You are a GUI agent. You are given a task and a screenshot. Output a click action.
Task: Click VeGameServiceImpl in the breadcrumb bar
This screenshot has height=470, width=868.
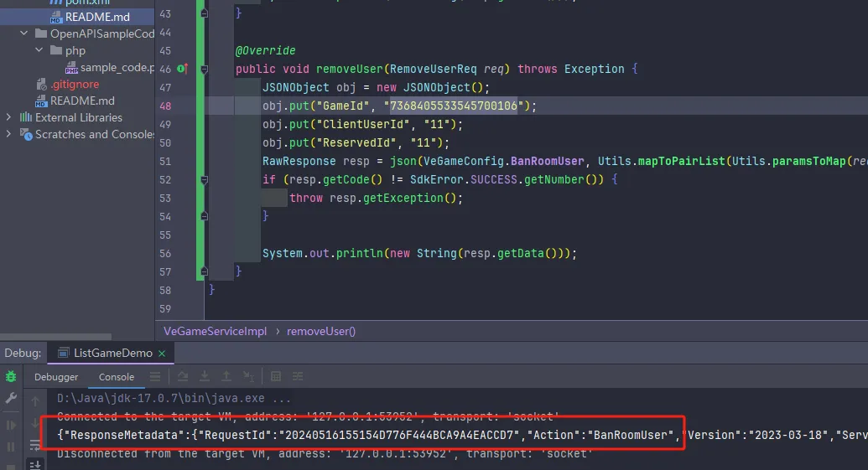(x=215, y=331)
